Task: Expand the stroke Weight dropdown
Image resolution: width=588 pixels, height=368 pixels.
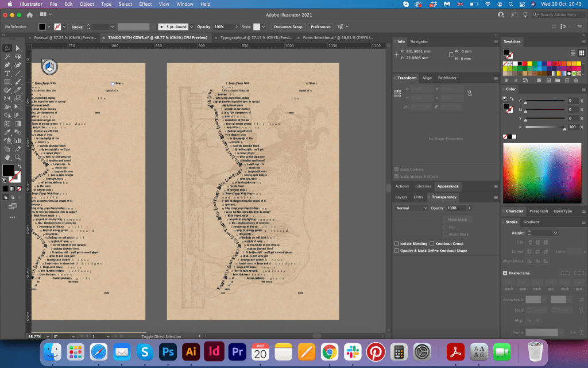Action: [555, 233]
